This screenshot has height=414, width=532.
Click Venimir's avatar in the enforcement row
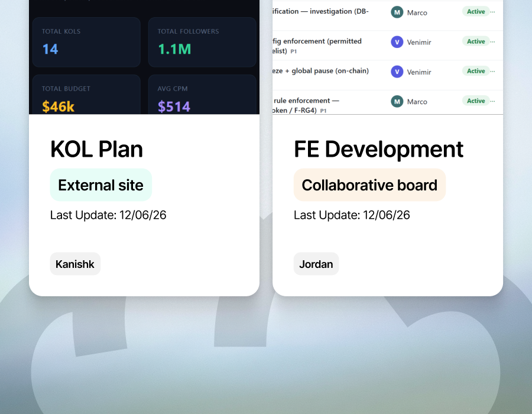pos(397,42)
